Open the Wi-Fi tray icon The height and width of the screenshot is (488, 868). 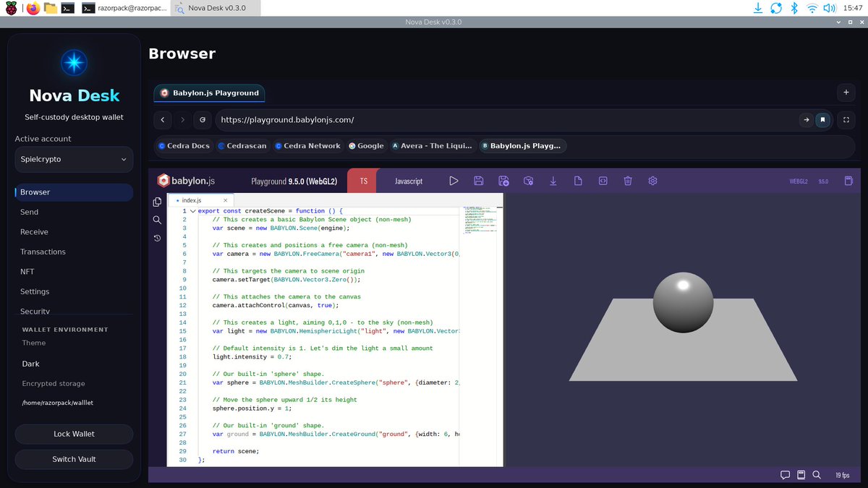[x=812, y=8]
